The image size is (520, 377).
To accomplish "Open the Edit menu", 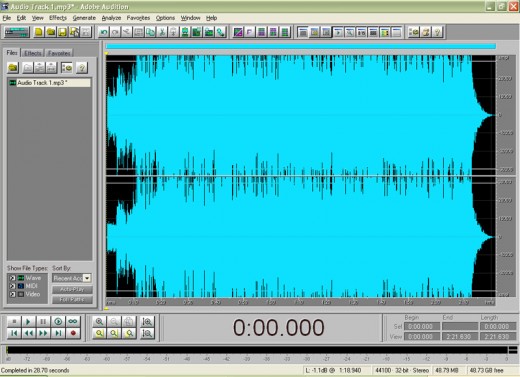I will [21, 18].
